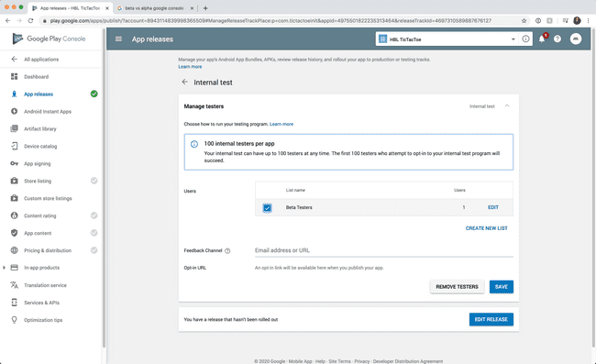Open Learn more link below page description
This screenshot has width=596, height=364.
coord(190,67)
